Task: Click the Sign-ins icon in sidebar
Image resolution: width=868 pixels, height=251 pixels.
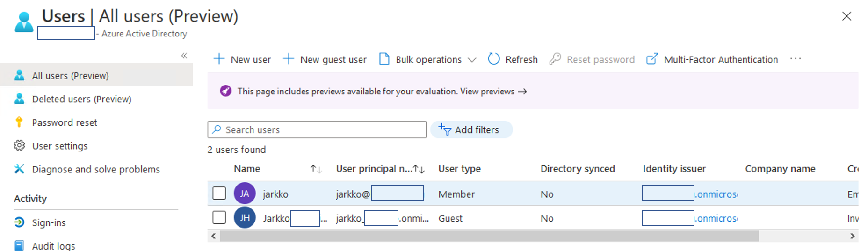Action: pyautogui.click(x=19, y=222)
